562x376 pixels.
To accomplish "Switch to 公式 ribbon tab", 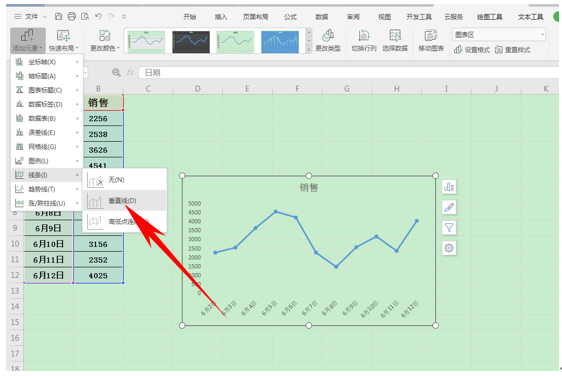I will 290,17.
